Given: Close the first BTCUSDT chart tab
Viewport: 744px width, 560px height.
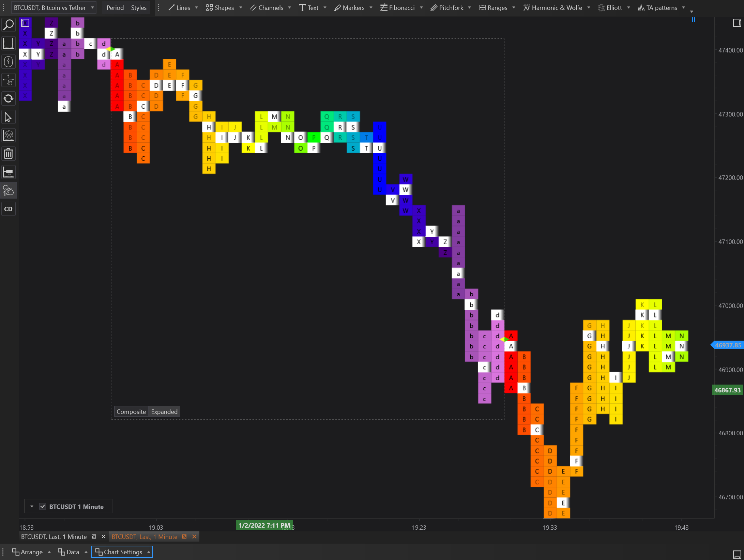Looking at the screenshot, I should tap(104, 536).
